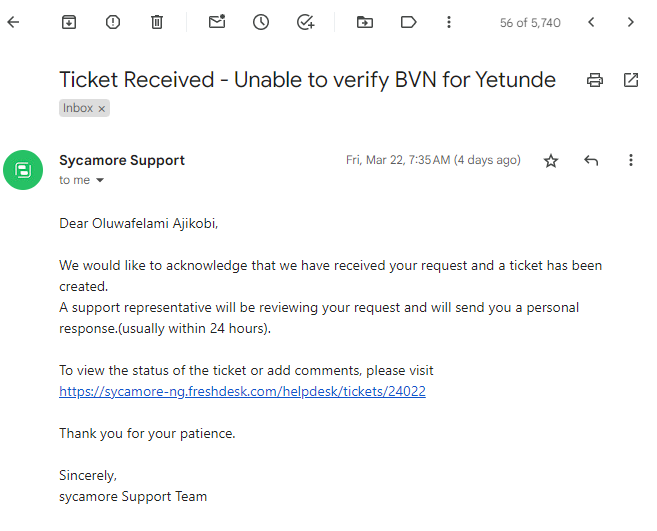Open the Labels icon in toolbar
The image size is (657, 531).
(409, 22)
